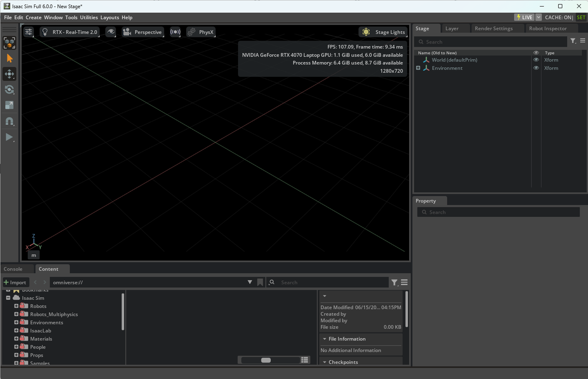Screen dimensions: 588x379
Task: Switch to the Render Settings tab
Action: 494,28
